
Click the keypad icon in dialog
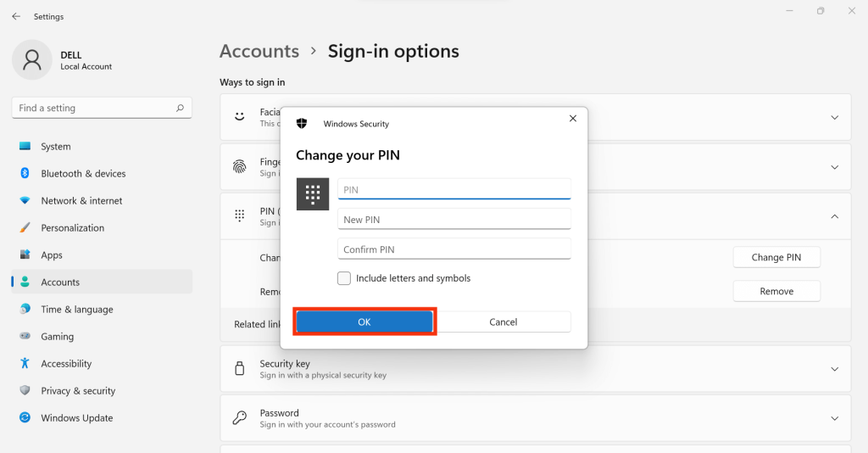(x=313, y=193)
